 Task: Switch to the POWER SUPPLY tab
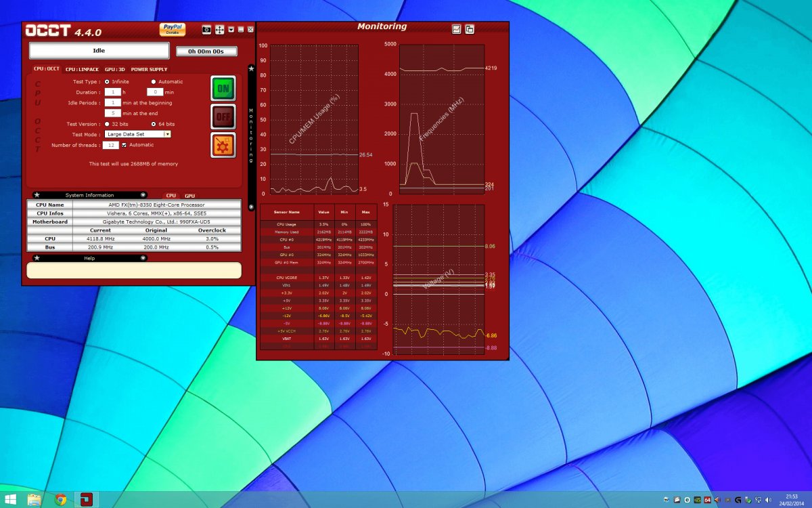[x=149, y=69]
